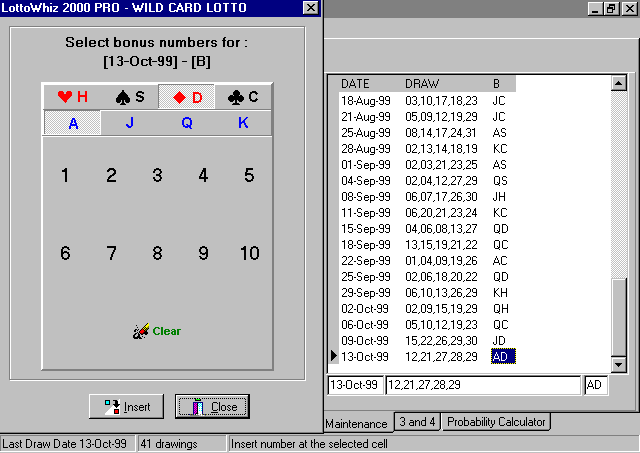Click draw 05,10,12,19,23 for 06-Oct-99
The height and width of the screenshot is (453, 640).
pos(441,325)
